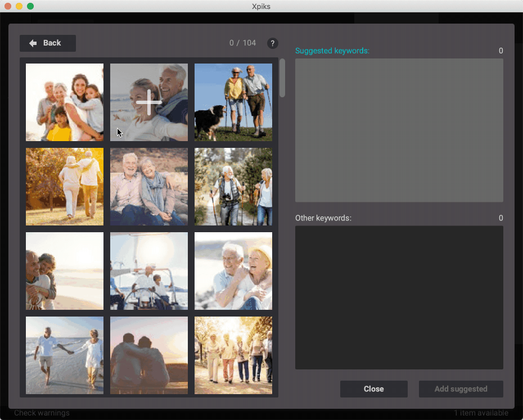The height and width of the screenshot is (420, 523).
Task: Pick the group of seniors walking photo
Action: pyautogui.click(x=233, y=355)
